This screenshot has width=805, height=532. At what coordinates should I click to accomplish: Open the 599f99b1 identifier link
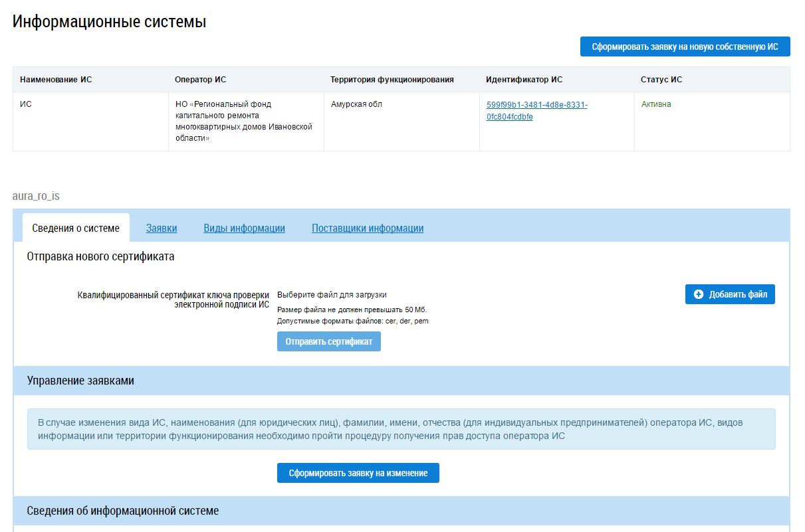tap(536, 111)
